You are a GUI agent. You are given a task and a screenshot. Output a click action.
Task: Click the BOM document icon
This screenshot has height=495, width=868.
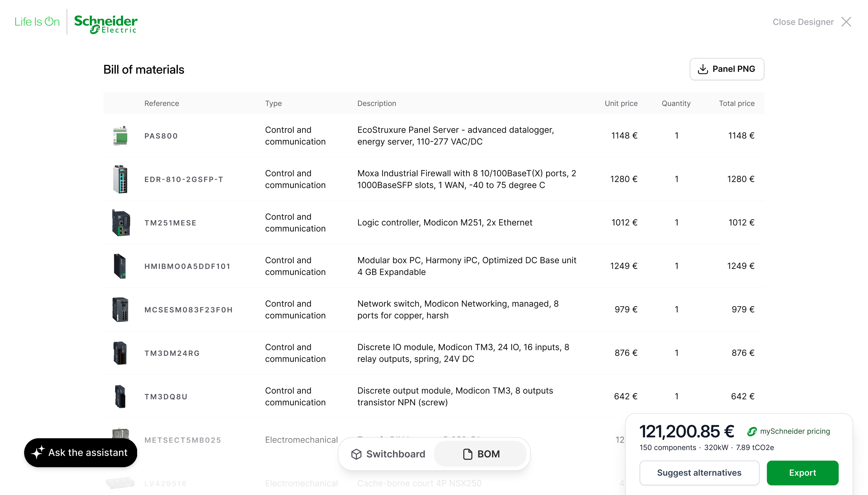[x=468, y=454]
